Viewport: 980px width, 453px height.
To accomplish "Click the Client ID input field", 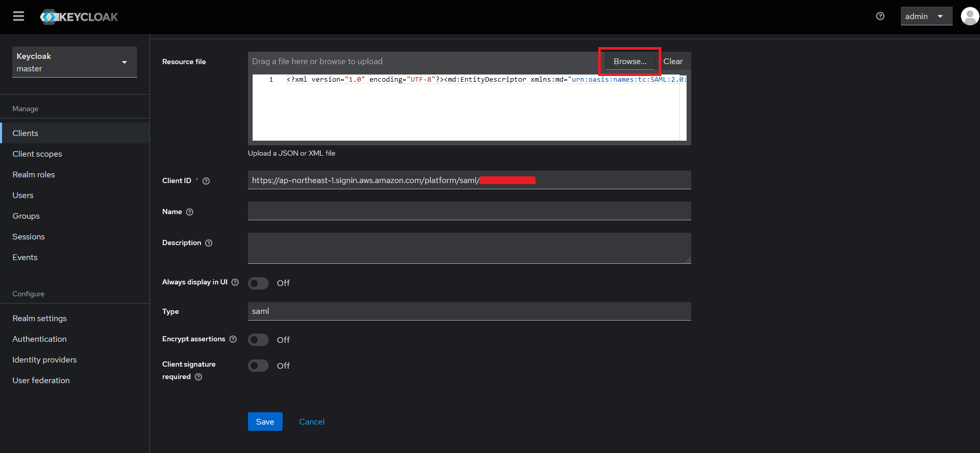I will 470,180.
